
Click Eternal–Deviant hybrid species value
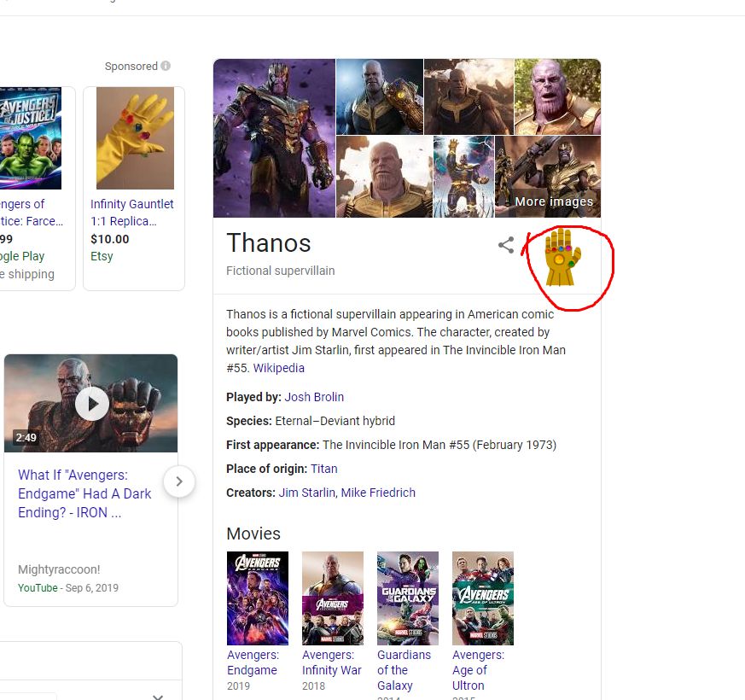(335, 421)
